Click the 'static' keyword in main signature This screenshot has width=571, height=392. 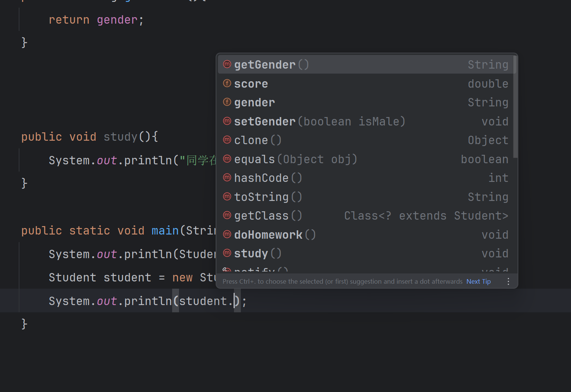tap(89, 230)
